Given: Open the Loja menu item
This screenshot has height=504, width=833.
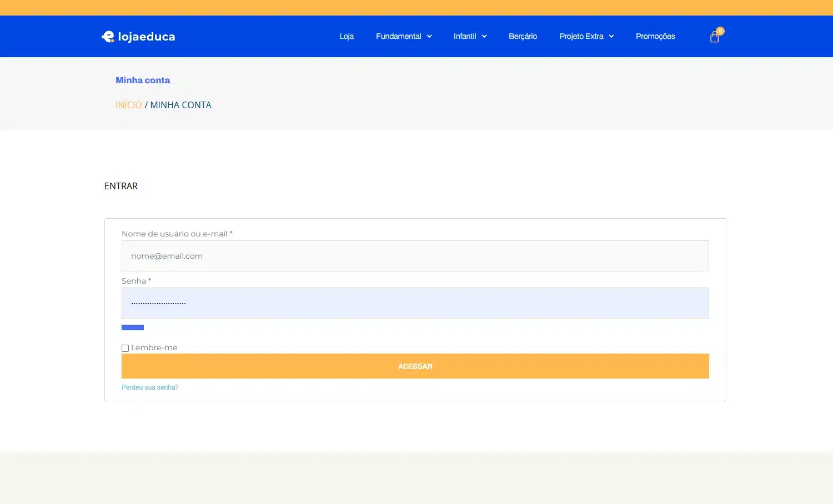Looking at the screenshot, I should (x=347, y=36).
